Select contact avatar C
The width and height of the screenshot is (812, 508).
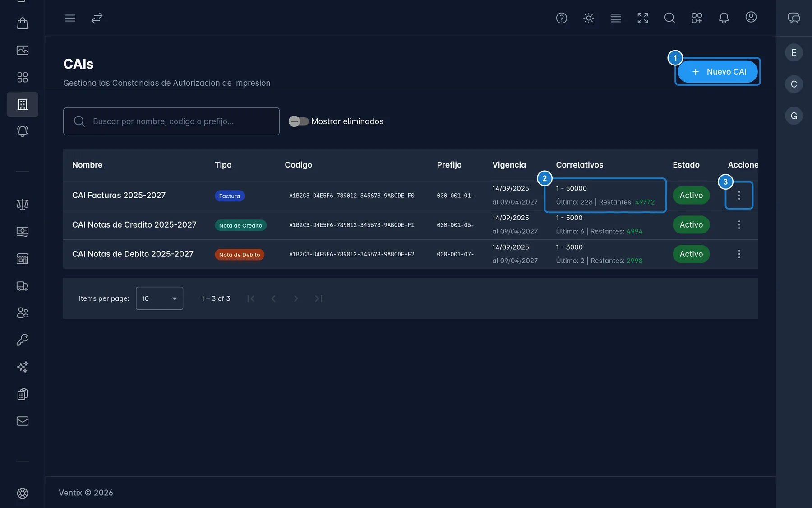tap(794, 84)
